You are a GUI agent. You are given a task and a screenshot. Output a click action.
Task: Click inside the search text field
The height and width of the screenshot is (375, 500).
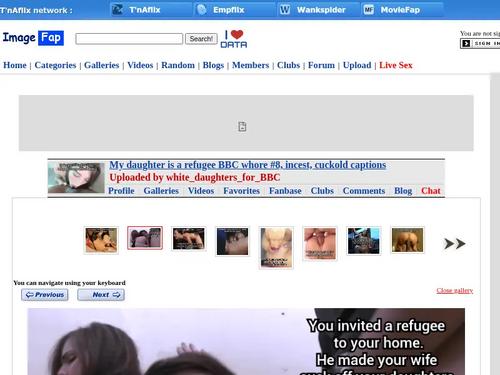(x=129, y=39)
